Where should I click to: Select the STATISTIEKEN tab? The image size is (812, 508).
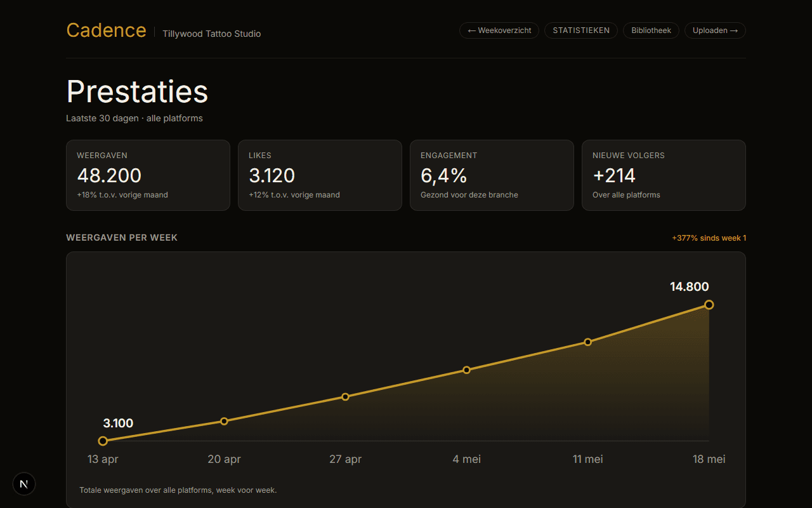[x=581, y=30]
